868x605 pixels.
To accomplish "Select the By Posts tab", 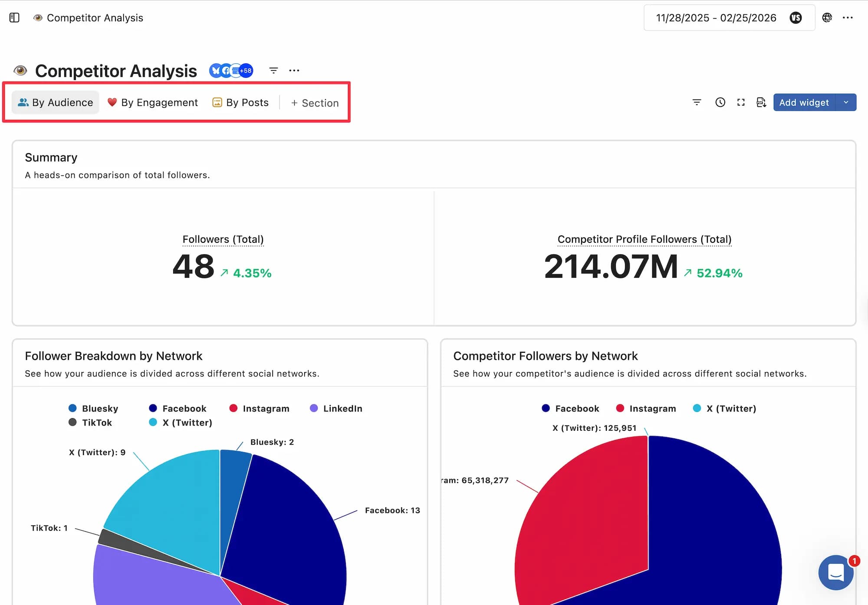I will [240, 102].
